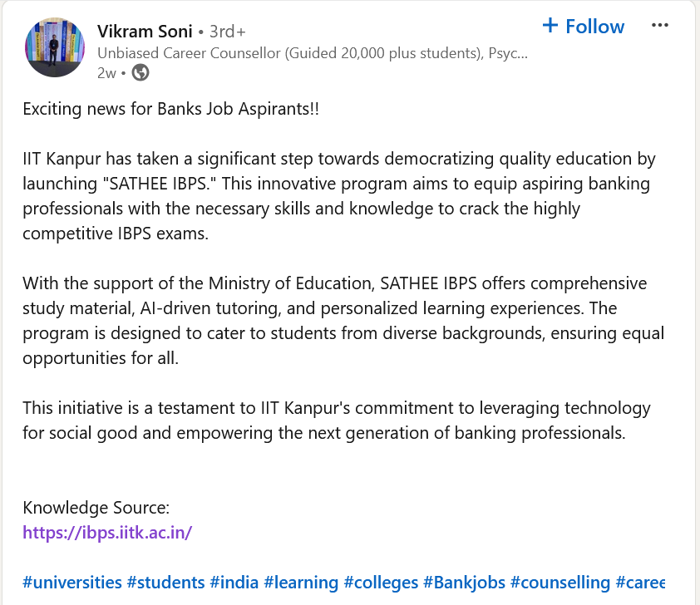The height and width of the screenshot is (605, 700).
Task: Follow Vikram Soni
Action: (x=583, y=27)
